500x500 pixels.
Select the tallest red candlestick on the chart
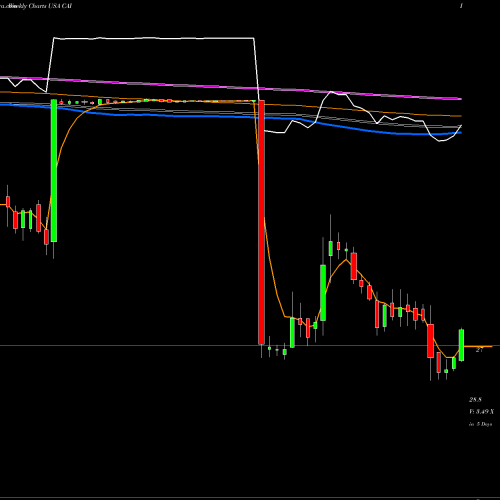pyautogui.click(x=262, y=222)
